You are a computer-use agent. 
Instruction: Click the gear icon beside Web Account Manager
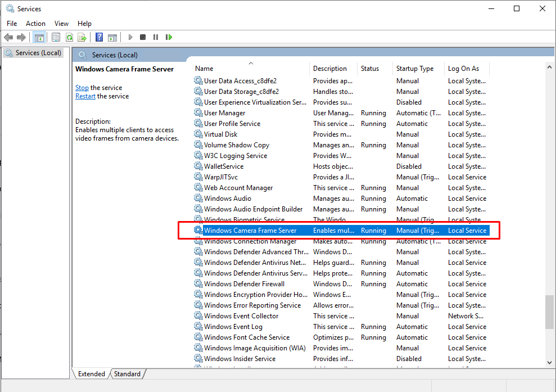coord(198,188)
